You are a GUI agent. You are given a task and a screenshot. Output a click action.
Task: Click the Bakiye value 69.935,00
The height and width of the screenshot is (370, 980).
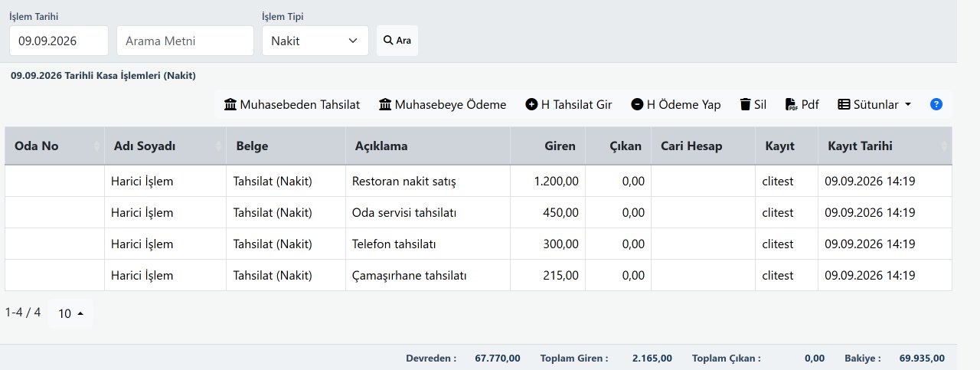click(x=922, y=358)
